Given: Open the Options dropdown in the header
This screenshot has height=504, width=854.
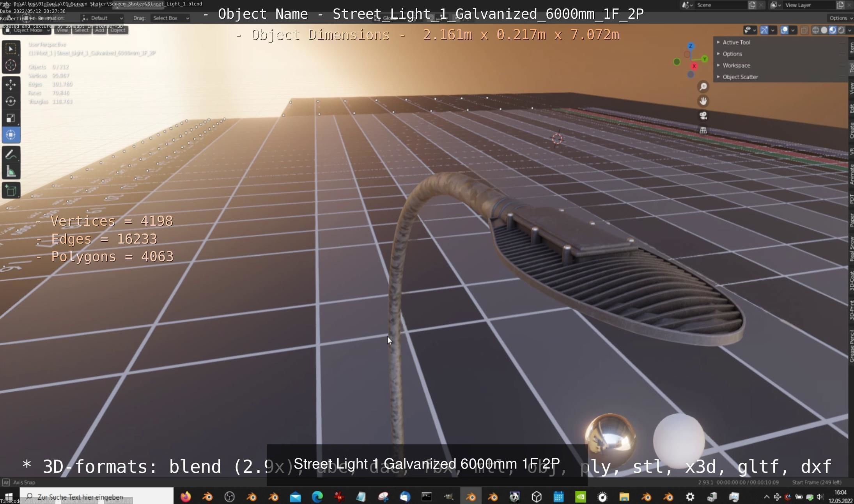Looking at the screenshot, I should (840, 18).
